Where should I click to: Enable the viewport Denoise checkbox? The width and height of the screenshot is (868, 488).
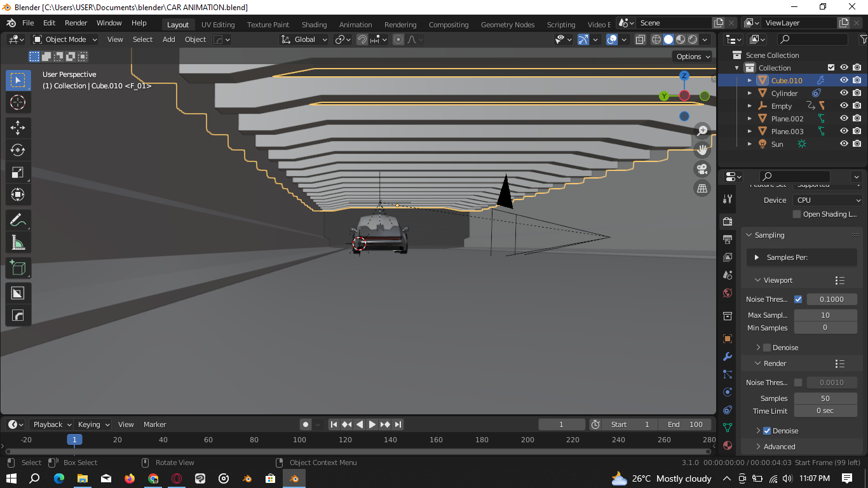pos(767,348)
